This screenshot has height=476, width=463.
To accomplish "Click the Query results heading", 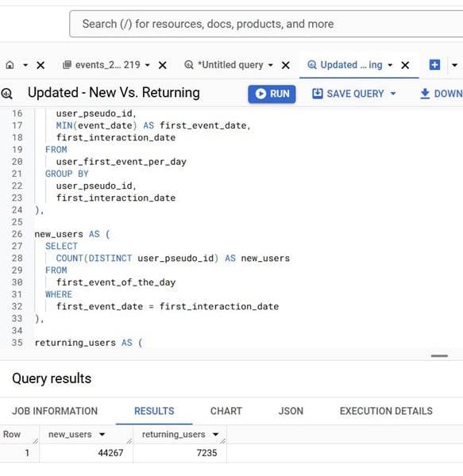I will [x=52, y=378].
